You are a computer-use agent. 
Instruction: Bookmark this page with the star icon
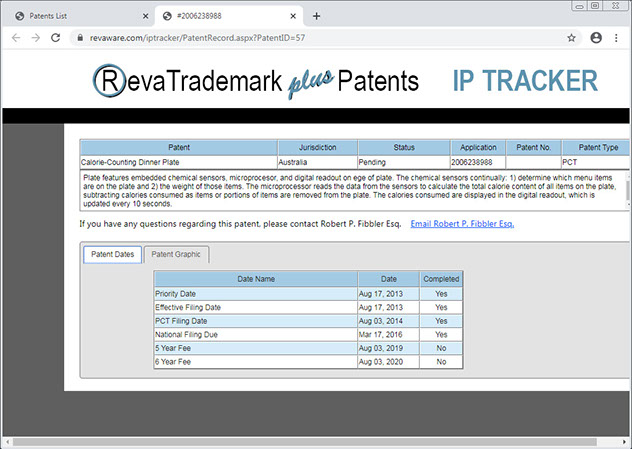click(x=571, y=37)
